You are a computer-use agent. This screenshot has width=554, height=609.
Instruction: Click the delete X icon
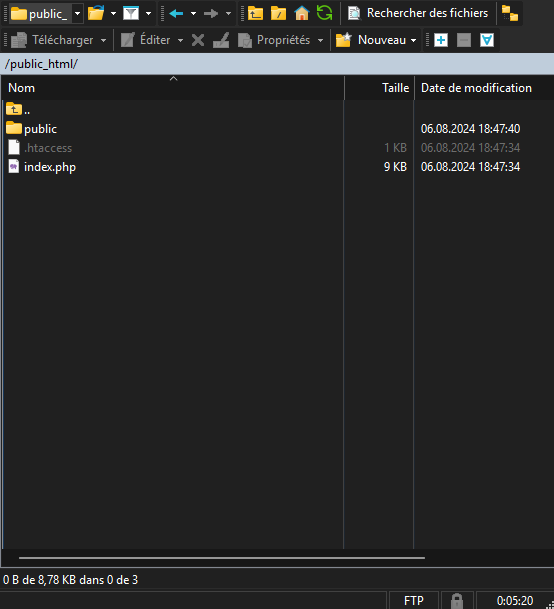click(198, 40)
